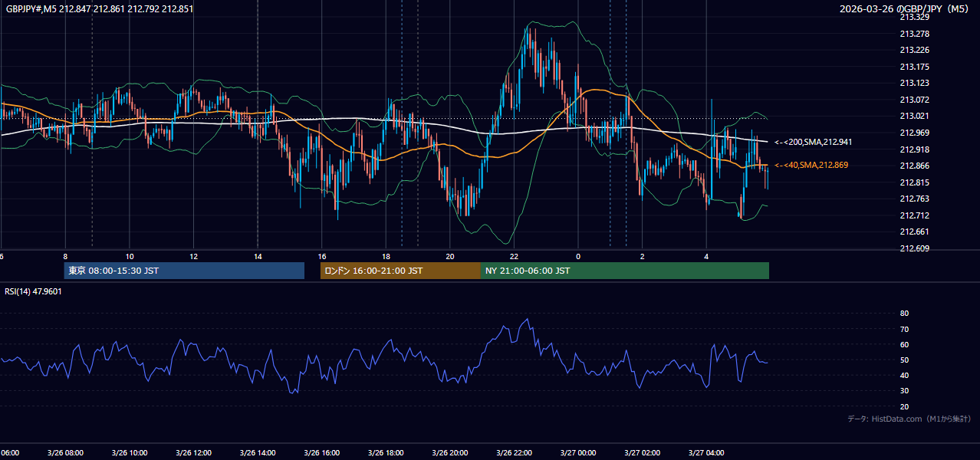Click the 213.226 price axis label
Image resolution: width=980 pixels, height=460 pixels.
click(914, 50)
